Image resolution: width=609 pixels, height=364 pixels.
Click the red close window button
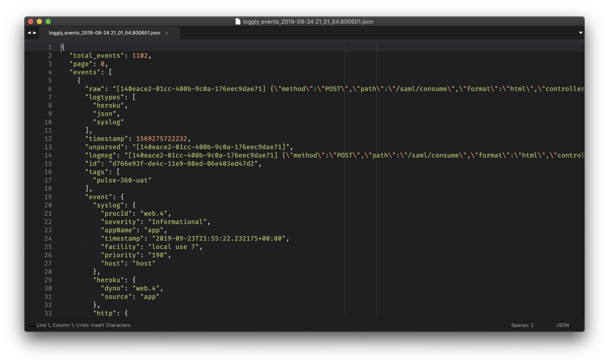pyautogui.click(x=31, y=22)
